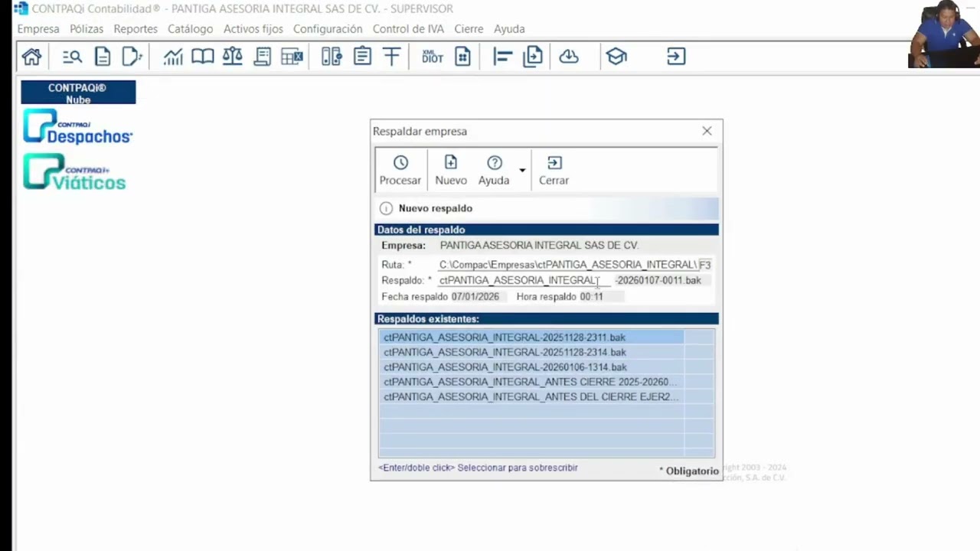
Task: Select backup ctPANTIGA_ASESORIA_INTEGRAL-20251128-2311.bak
Action: (x=531, y=337)
